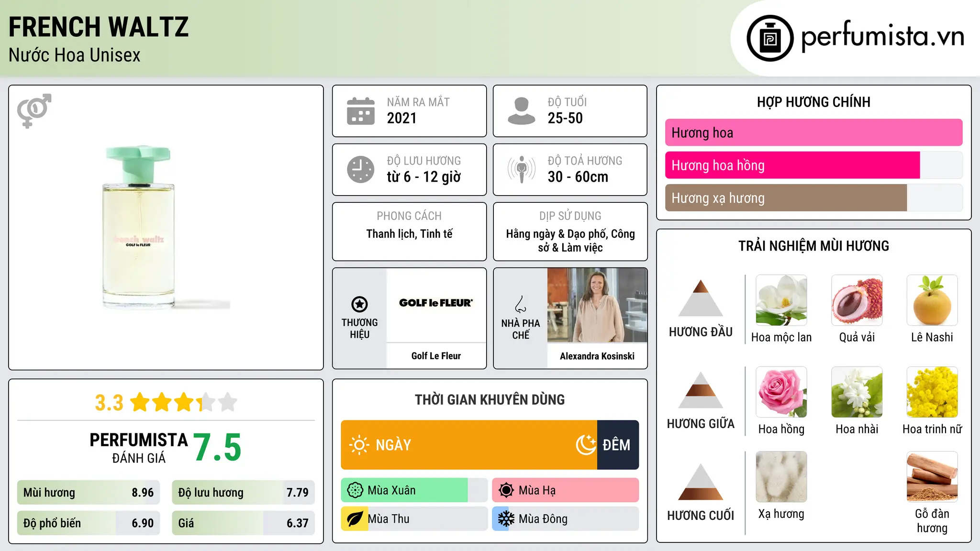980x551 pixels.
Task: Click the Golf Le Fleur brand name
Action: (x=436, y=356)
